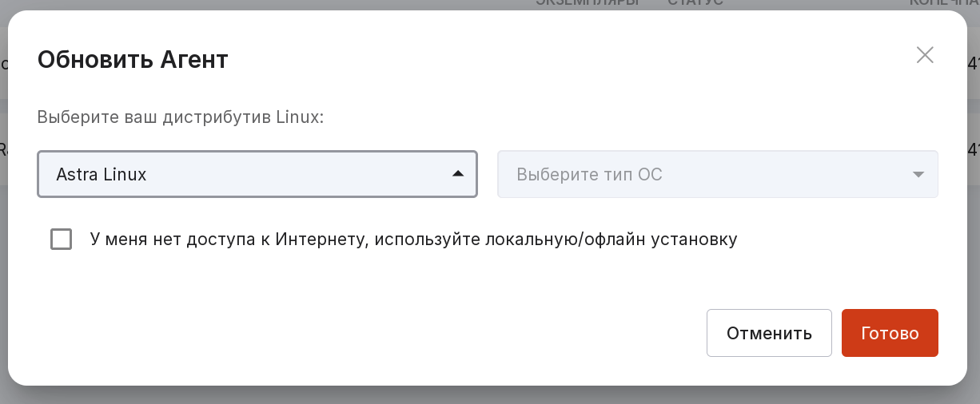Close the Обновить Агент dialog with X
Screen dimensions: 980x404
(925, 55)
